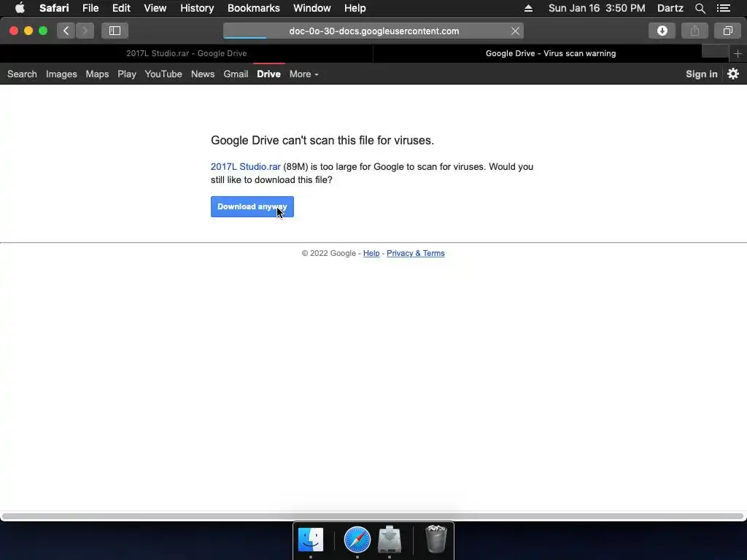
Task: Open Finder from the Dock
Action: 311,540
